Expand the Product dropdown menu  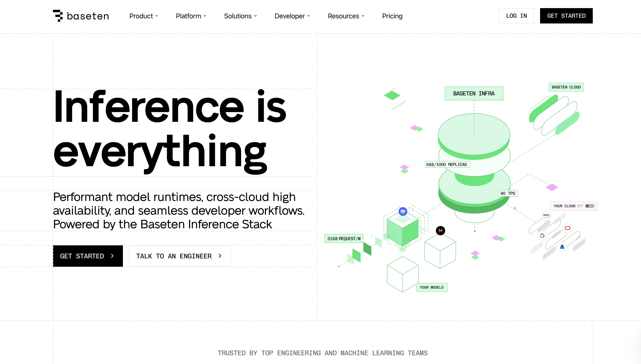(x=144, y=16)
